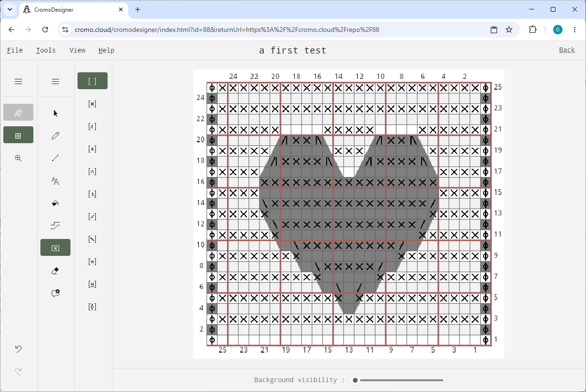The height and width of the screenshot is (392, 586).
Task: Choose the bracketed phi stitch symbol
Action: tap(93, 307)
